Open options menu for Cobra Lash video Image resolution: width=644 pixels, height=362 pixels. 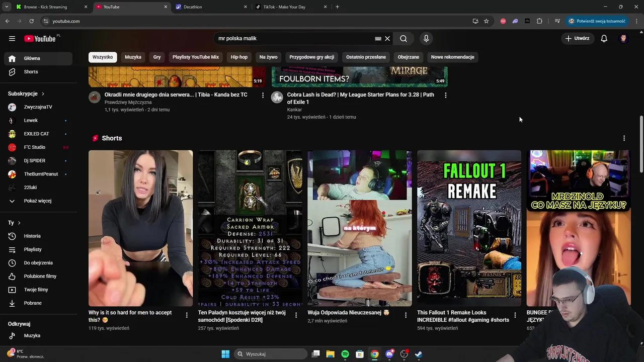click(445, 95)
